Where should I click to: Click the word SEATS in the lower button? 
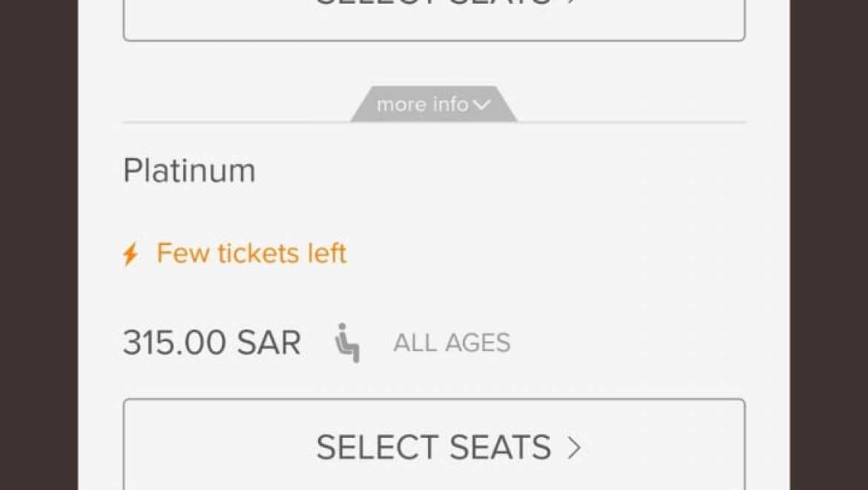click(500, 448)
